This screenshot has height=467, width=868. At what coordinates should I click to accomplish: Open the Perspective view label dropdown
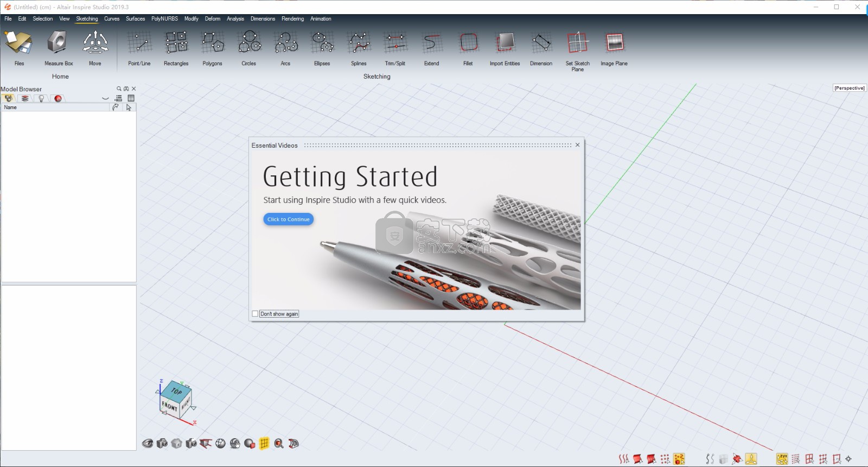pyautogui.click(x=850, y=88)
